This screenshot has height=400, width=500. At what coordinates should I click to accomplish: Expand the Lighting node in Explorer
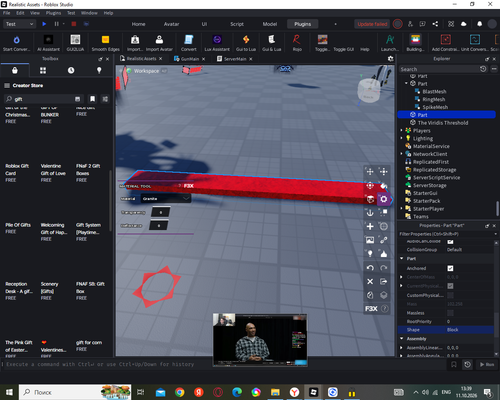401,138
